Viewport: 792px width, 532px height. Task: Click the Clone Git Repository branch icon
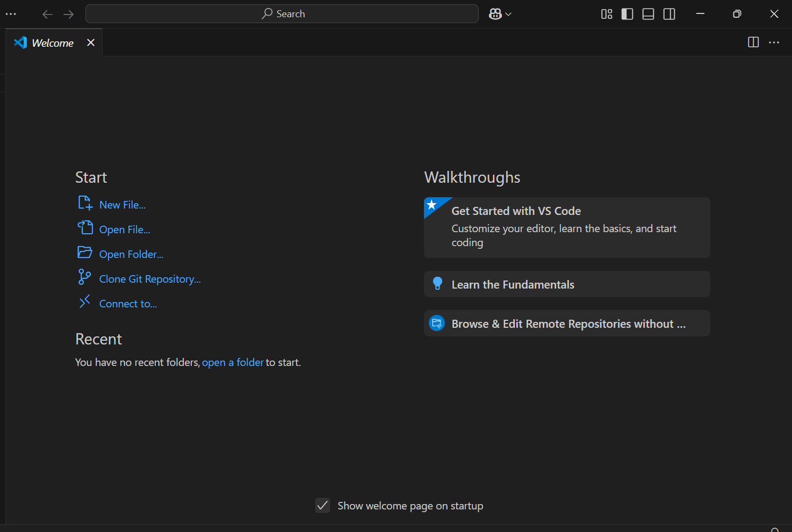(x=84, y=277)
